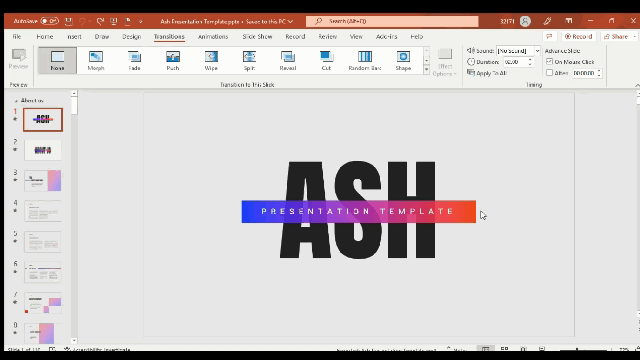The width and height of the screenshot is (640, 360).
Task: Click the Preview transition button
Action: pos(18,60)
